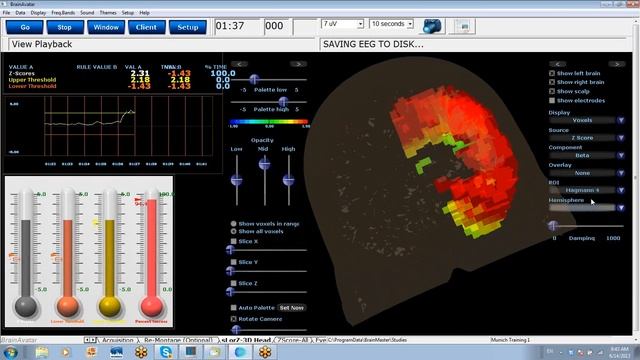Enable Slice X checkbox

pyautogui.click(x=233, y=241)
